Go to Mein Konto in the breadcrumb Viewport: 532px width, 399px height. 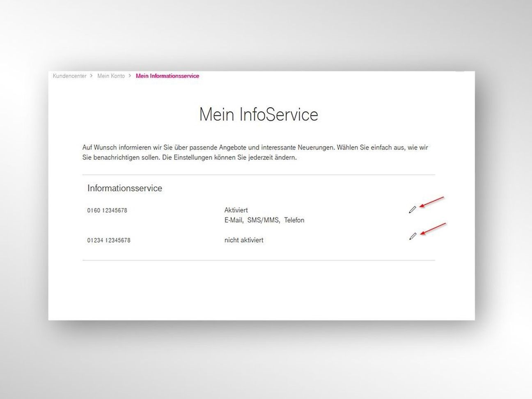[111, 76]
